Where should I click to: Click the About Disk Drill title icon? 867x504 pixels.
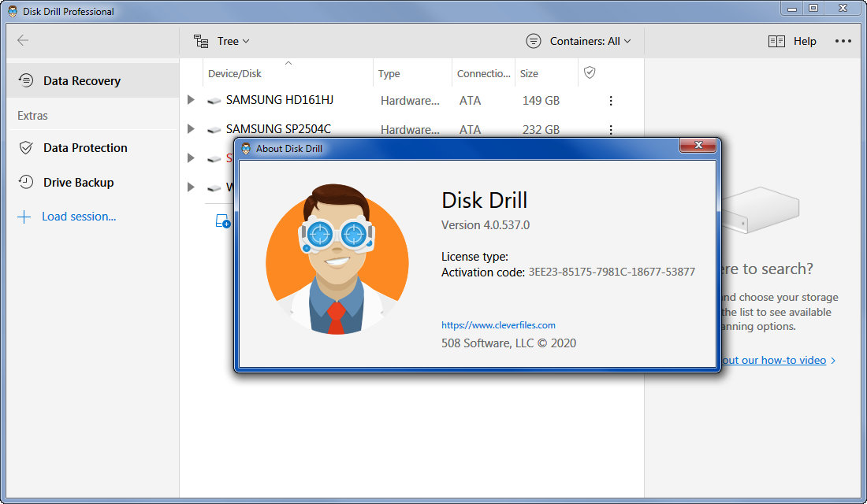tap(246, 148)
